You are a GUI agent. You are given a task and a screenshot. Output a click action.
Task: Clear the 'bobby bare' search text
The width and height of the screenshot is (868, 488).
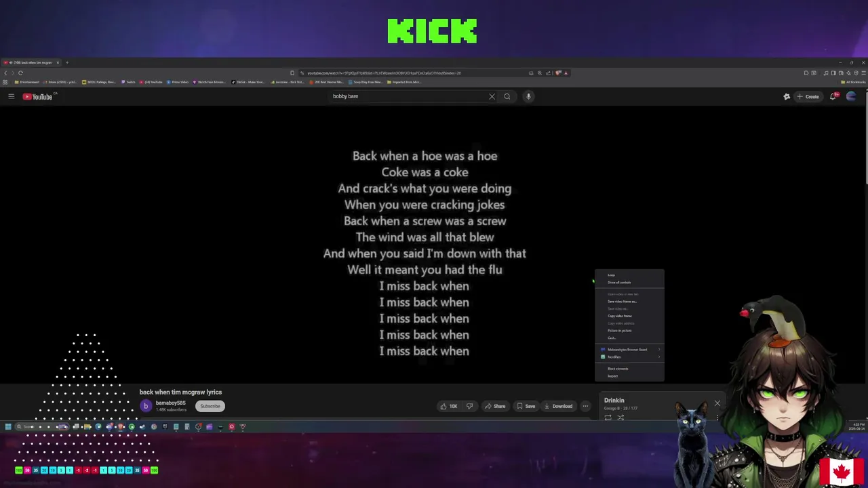click(x=492, y=96)
